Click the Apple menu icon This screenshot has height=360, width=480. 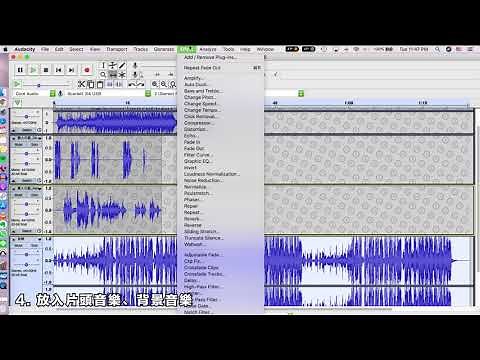(5, 49)
